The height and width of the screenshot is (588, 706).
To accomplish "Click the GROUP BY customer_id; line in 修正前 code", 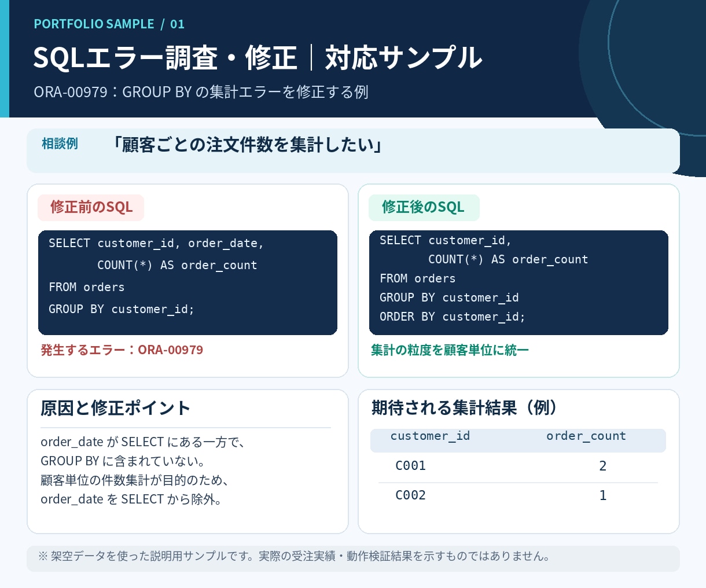I will [122, 310].
